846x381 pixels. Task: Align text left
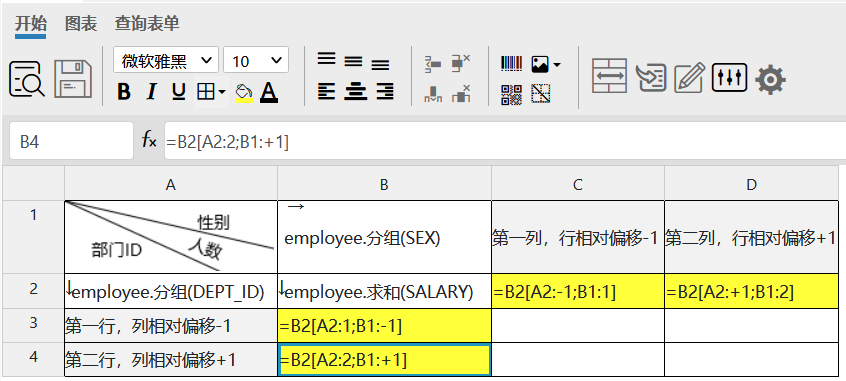326,91
